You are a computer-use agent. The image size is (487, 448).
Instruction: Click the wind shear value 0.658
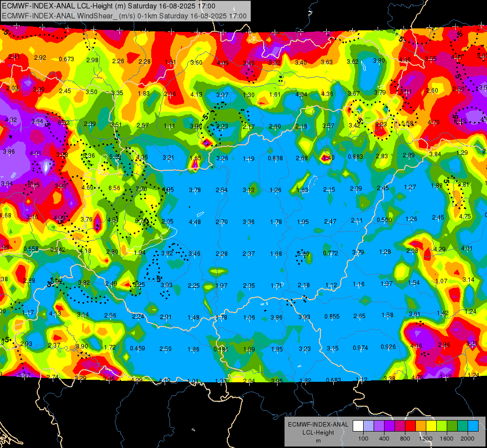31,249
